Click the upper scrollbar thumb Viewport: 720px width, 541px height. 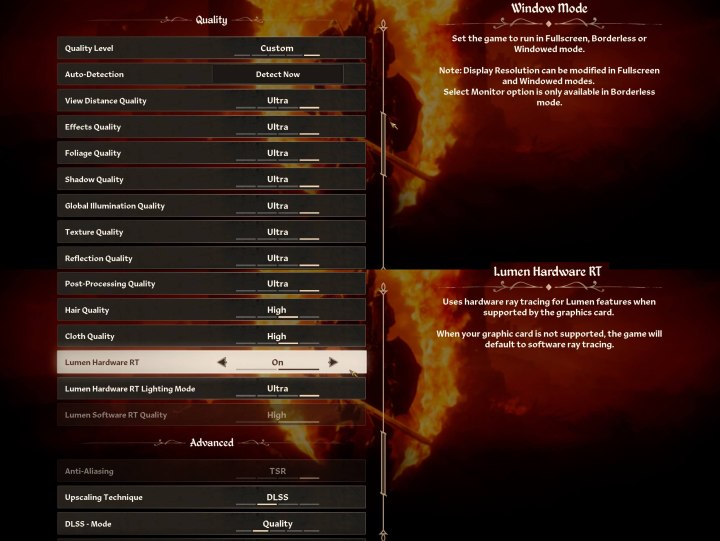(383, 144)
